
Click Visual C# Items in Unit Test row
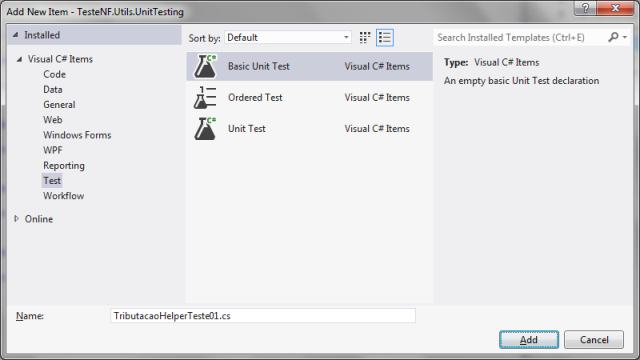377,129
